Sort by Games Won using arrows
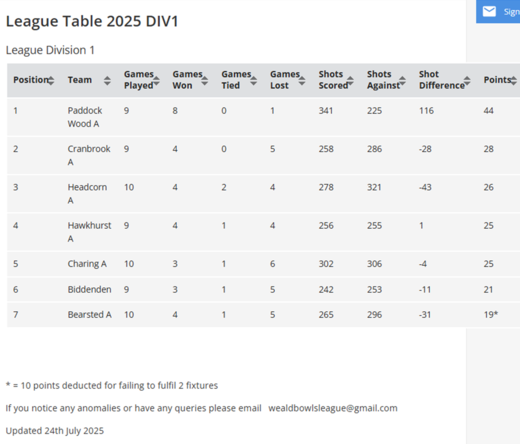The width and height of the screenshot is (520, 444). (x=205, y=80)
